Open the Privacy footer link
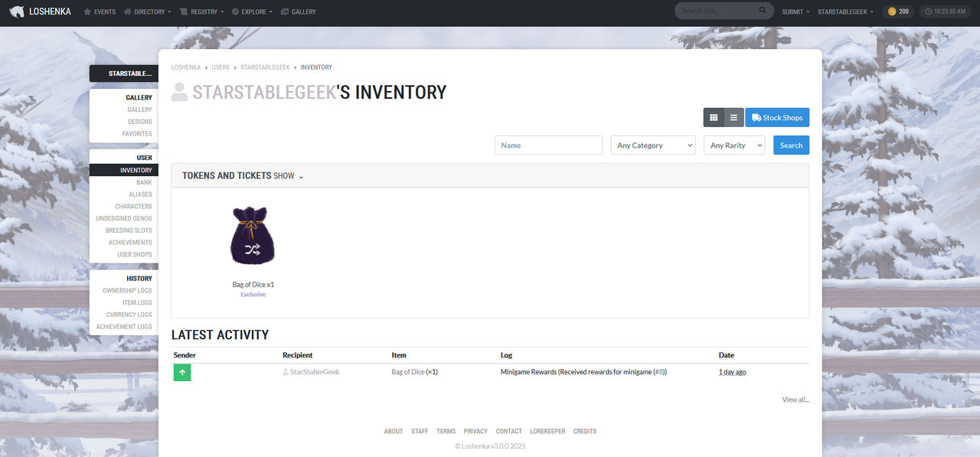 [x=475, y=432]
